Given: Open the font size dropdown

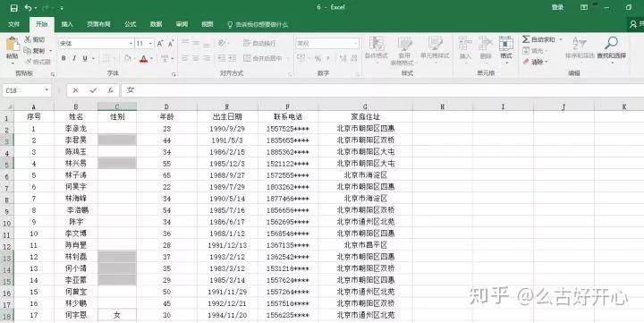Looking at the screenshot, I should 151,43.
